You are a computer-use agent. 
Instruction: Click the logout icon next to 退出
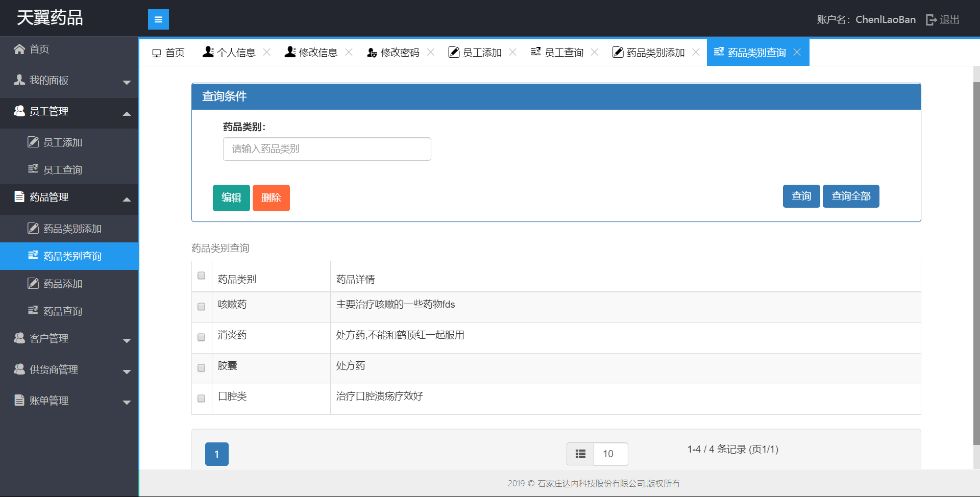[931, 20]
